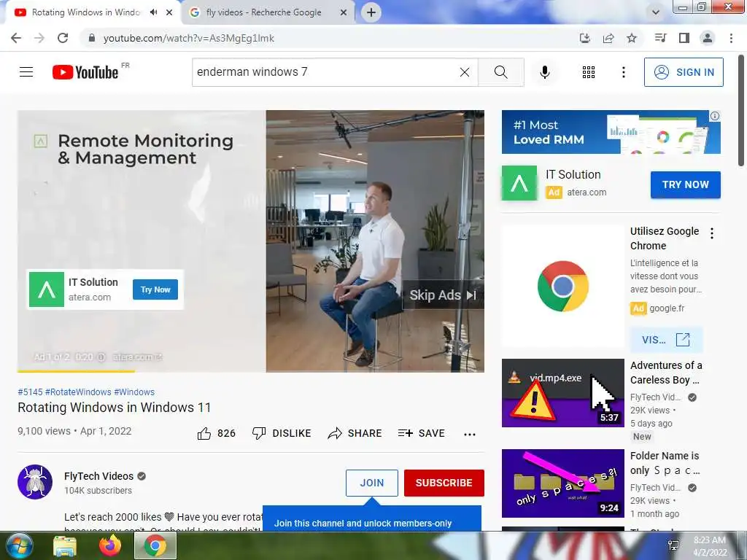Image resolution: width=747 pixels, height=560 pixels.
Task: Close the fly videos Google tab
Action: (x=344, y=12)
